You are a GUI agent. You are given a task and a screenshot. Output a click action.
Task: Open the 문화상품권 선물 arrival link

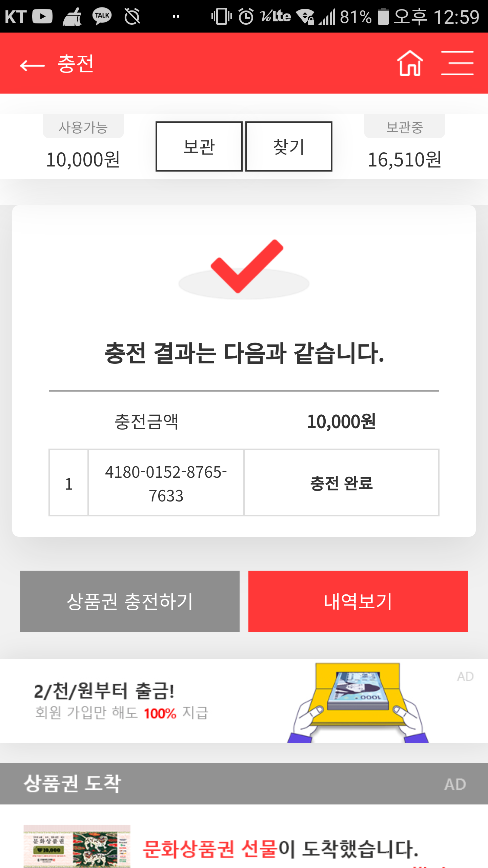(281, 849)
